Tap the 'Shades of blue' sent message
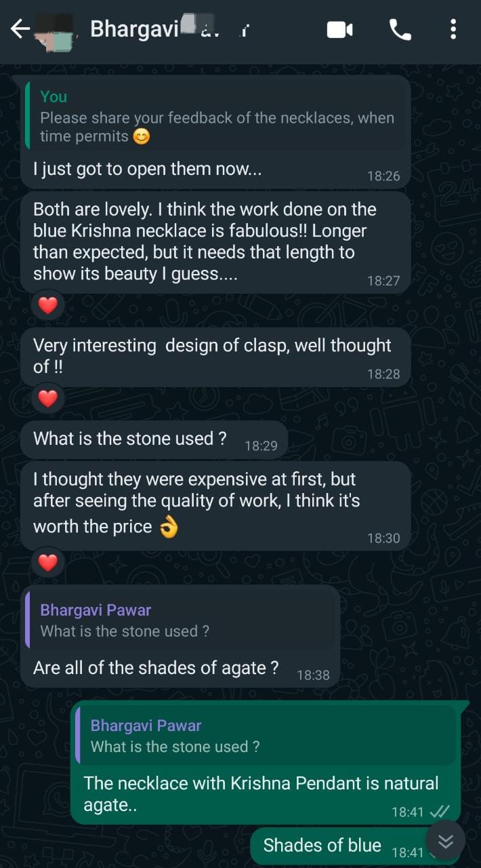Viewport: 481px width, 868px height. (x=322, y=845)
